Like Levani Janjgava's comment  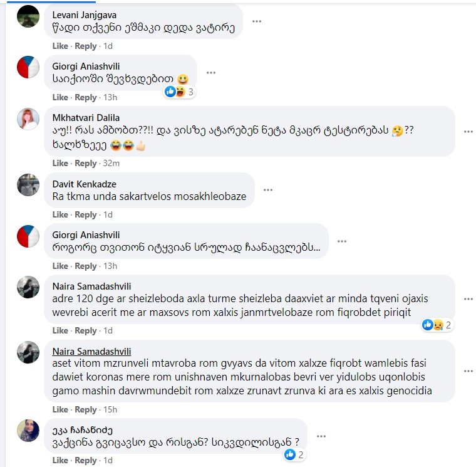click(x=60, y=46)
